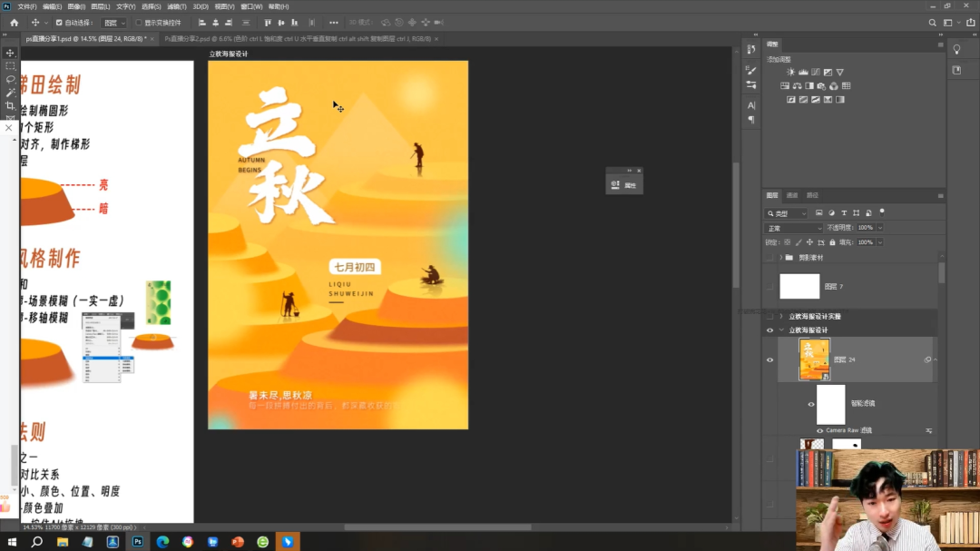Select the Lasso tool
The image size is (980, 551).
click(10, 79)
